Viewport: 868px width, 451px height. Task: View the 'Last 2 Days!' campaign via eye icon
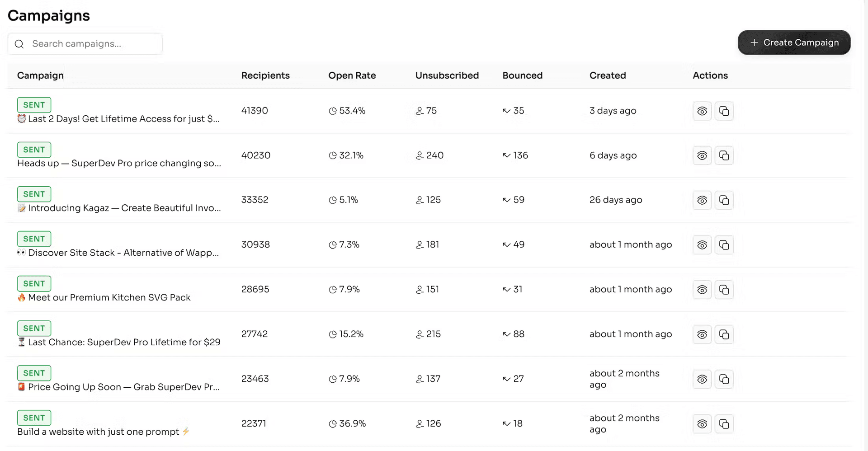click(x=702, y=111)
